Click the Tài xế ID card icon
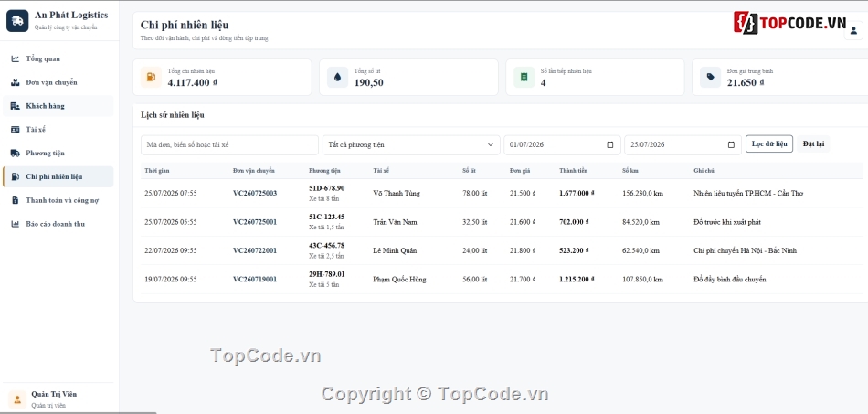This screenshot has height=414, width=868. pos(15,130)
